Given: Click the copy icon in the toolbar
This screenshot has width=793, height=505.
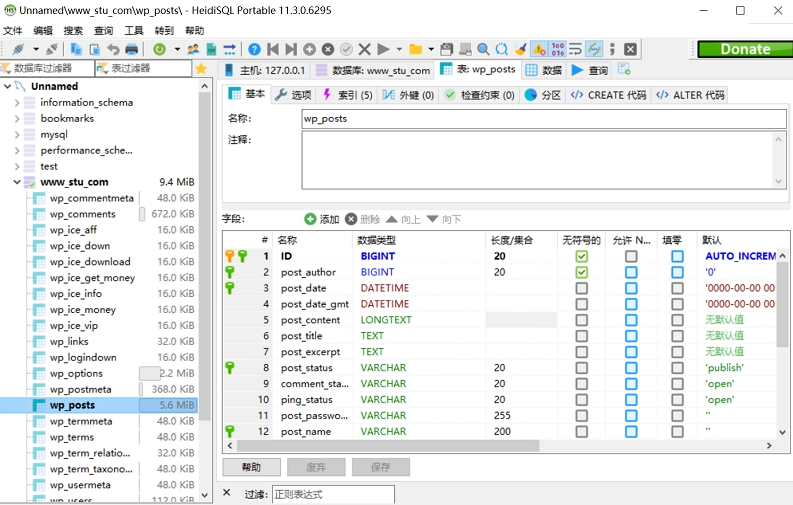Looking at the screenshot, I should 77,49.
